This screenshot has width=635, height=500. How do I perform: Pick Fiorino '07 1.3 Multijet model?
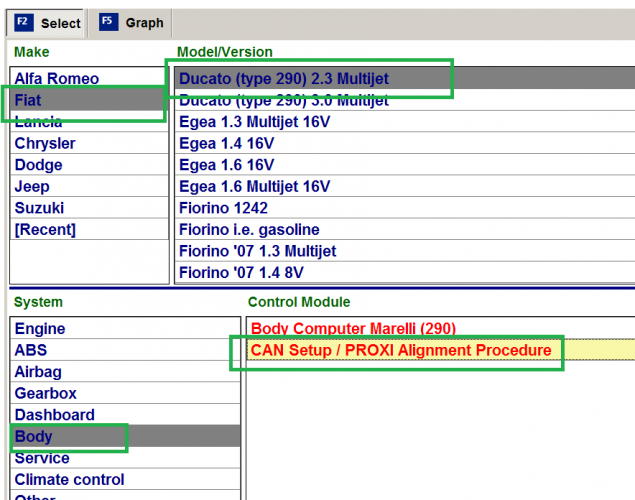[x=257, y=251]
